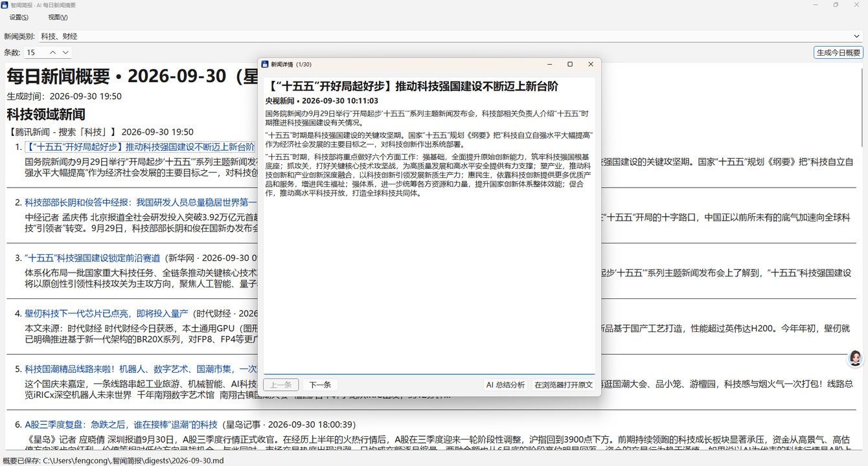Expand the 新闻类别 dropdown arrow

point(857,36)
